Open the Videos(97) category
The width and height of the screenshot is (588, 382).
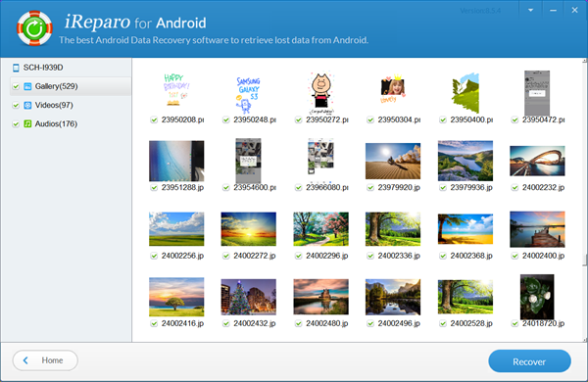pyautogui.click(x=54, y=106)
